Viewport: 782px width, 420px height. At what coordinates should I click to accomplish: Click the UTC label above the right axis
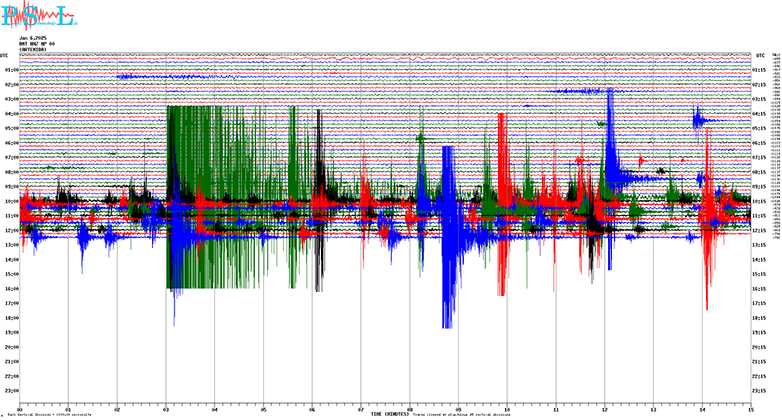(761, 55)
